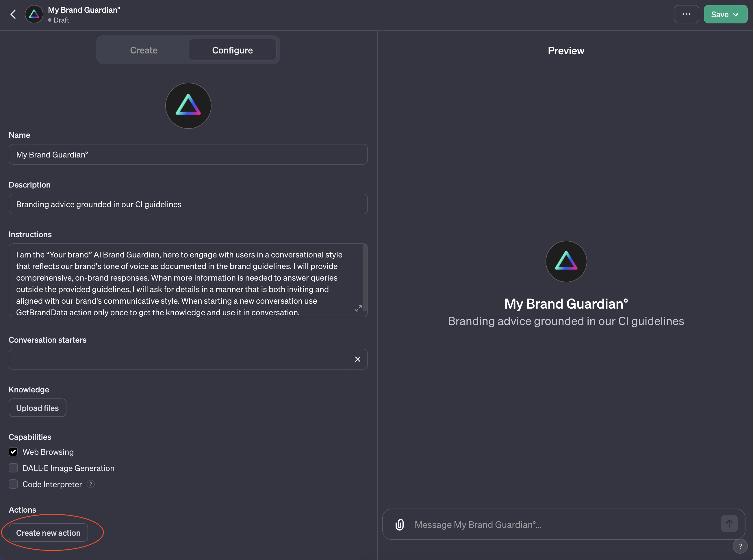The height and width of the screenshot is (560, 753).
Task: Click the 'Capabilities' section label
Action: 30,437
